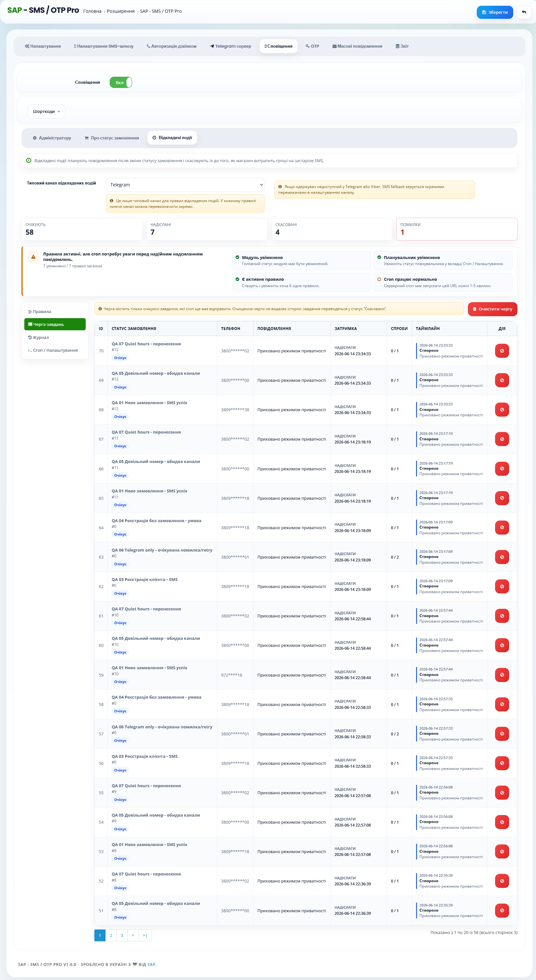The width and height of the screenshot is (536, 980).
Task: Click the 0 / 2 attempts in row 63
Action: 395,557
